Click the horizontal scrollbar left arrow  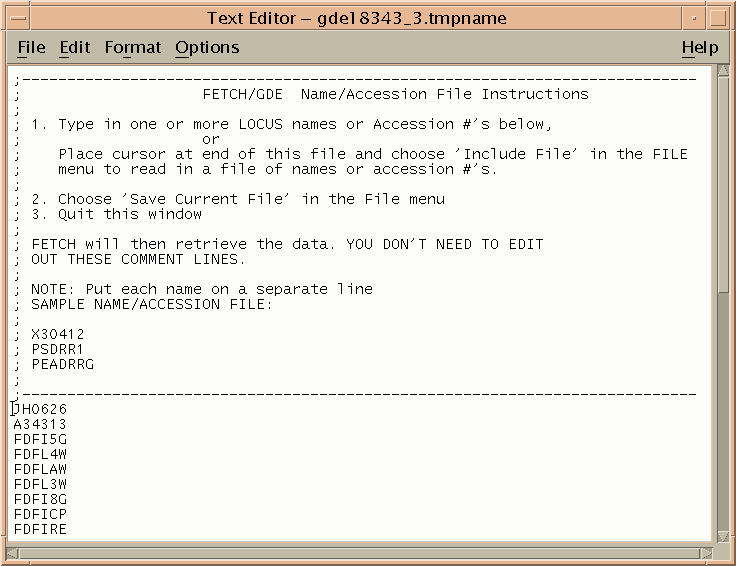[13, 553]
